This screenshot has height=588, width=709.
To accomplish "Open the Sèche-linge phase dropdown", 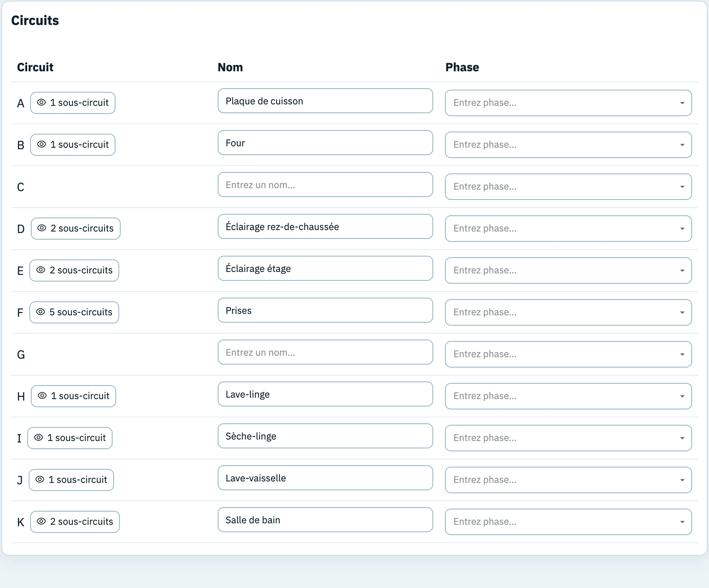I will tap(568, 438).
